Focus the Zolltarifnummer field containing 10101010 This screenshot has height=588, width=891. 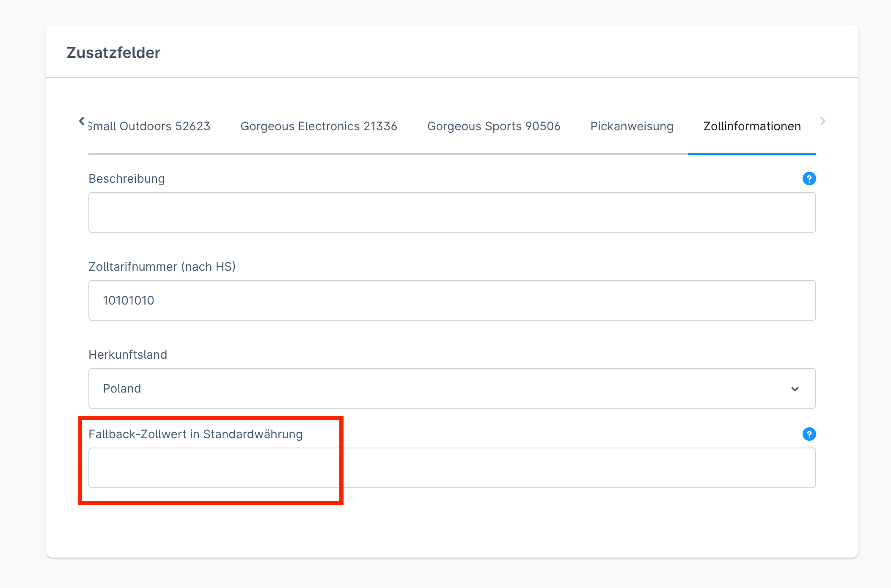(x=451, y=300)
